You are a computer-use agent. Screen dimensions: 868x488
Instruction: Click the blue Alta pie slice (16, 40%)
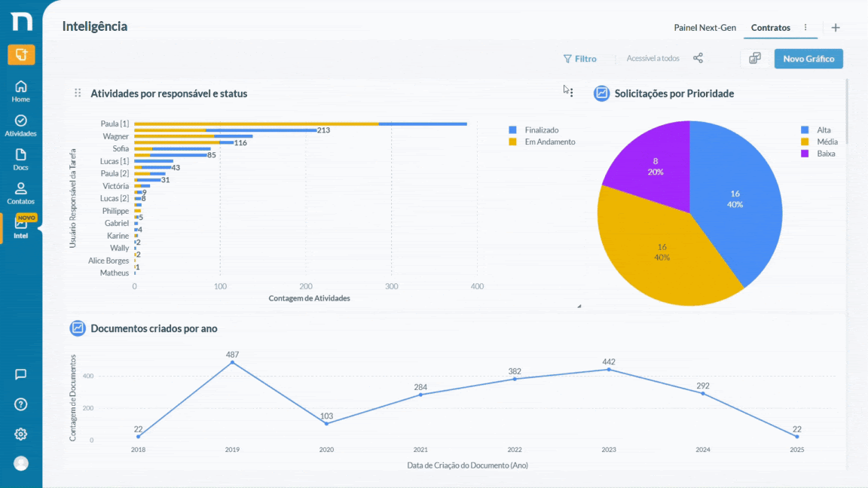(735, 199)
